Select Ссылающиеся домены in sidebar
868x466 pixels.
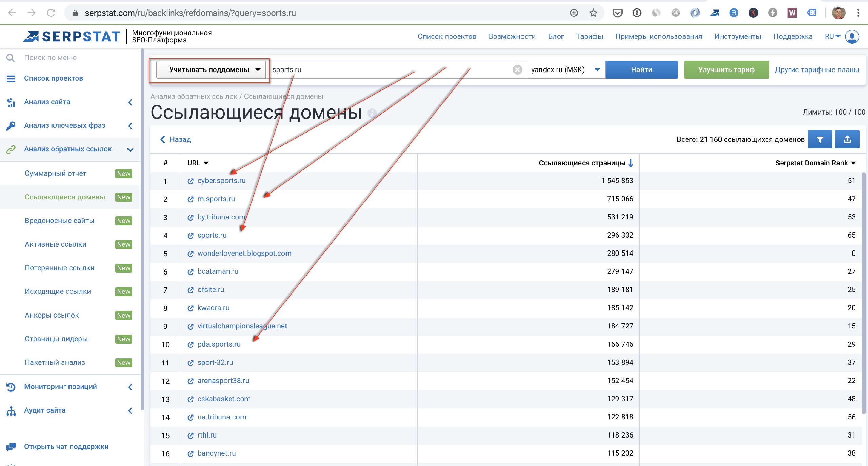(x=65, y=197)
